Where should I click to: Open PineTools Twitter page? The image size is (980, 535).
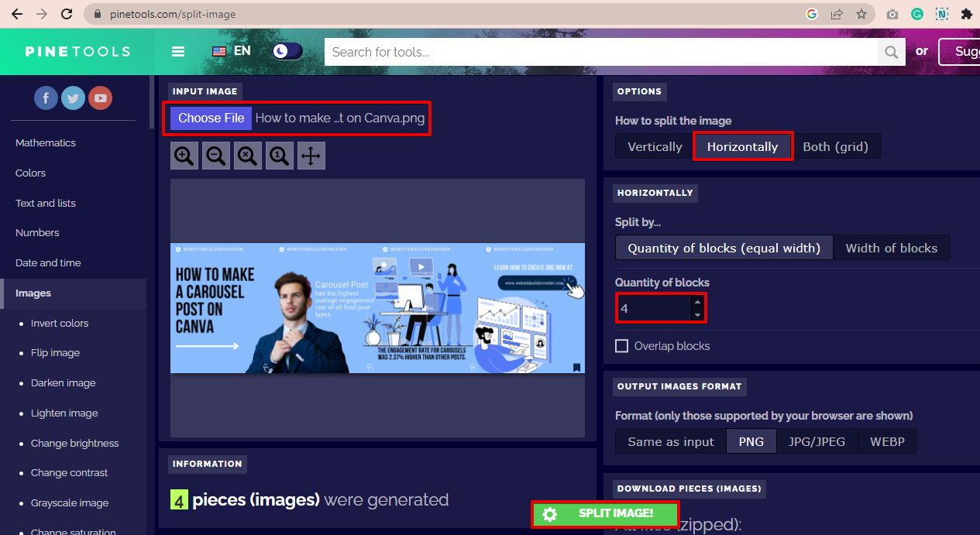[74, 98]
